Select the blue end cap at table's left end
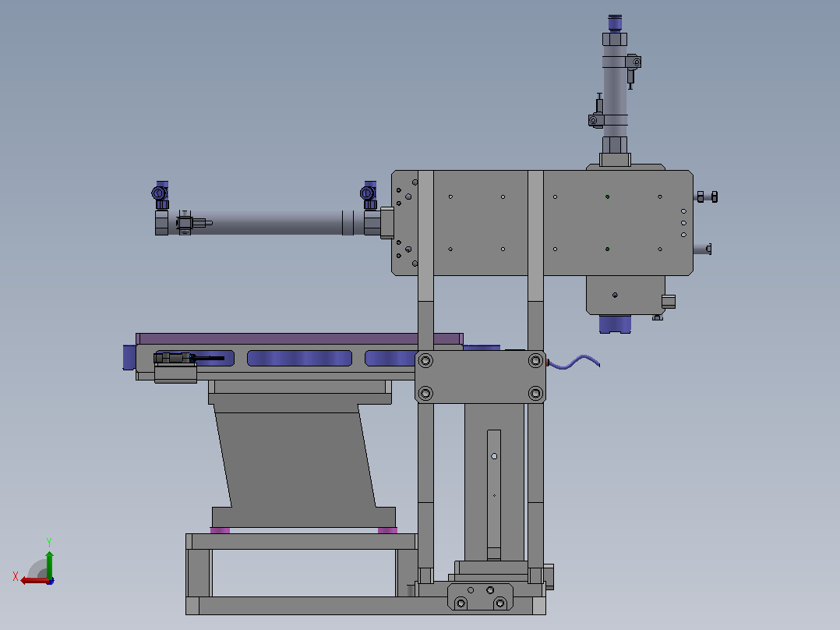840x630 pixels. click(129, 357)
